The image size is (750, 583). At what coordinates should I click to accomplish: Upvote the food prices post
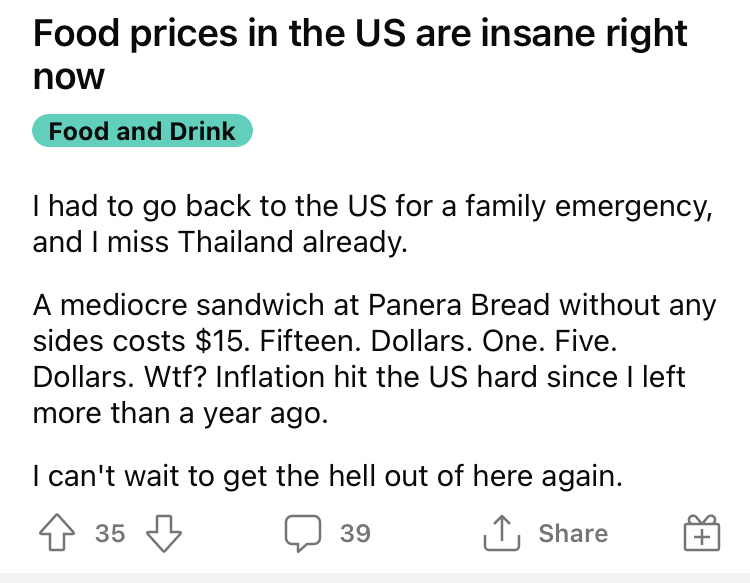(x=57, y=532)
